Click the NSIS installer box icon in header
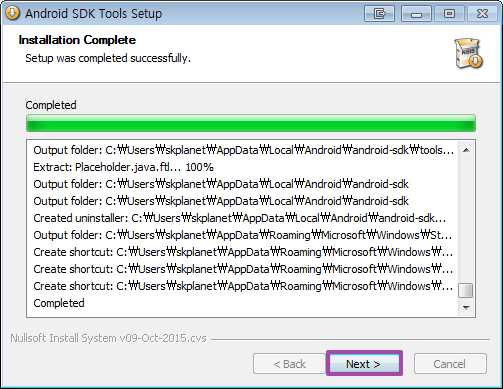Screen dimensions: 503x389 coord(469,53)
